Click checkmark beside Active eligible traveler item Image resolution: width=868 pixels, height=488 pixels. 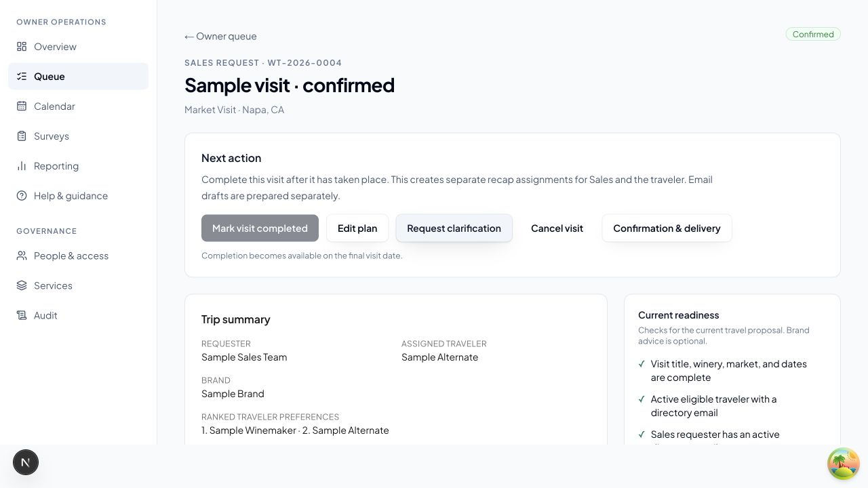click(642, 399)
